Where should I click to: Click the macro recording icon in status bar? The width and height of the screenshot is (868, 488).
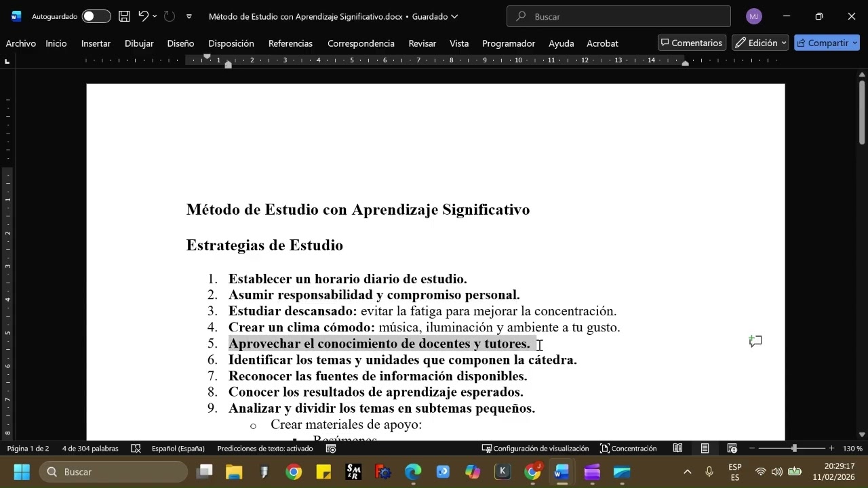[331, 449]
